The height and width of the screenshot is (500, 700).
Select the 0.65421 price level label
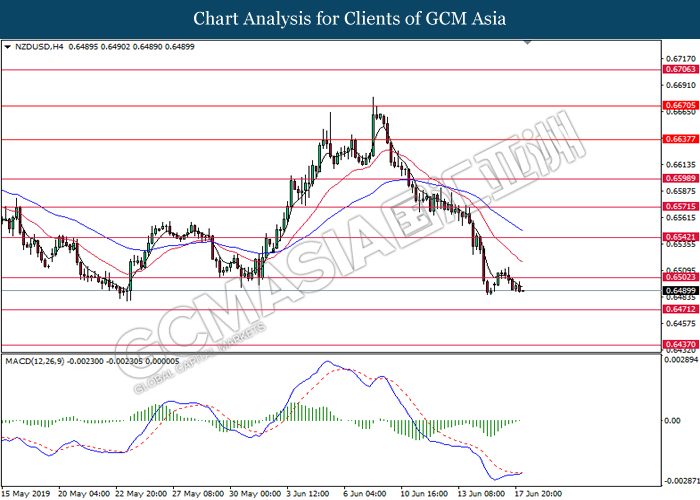[680, 237]
